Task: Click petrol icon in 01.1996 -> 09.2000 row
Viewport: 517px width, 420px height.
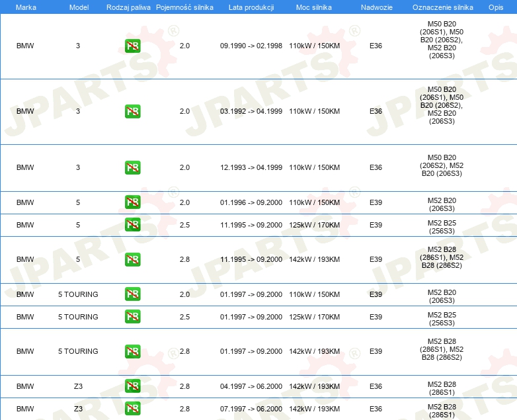Action: point(132,202)
